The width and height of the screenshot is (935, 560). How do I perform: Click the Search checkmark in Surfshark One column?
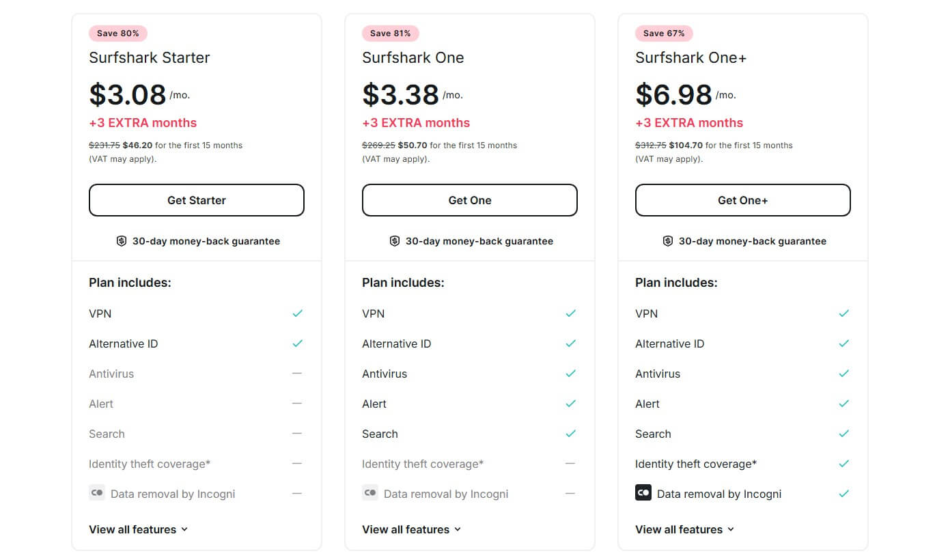(570, 433)
